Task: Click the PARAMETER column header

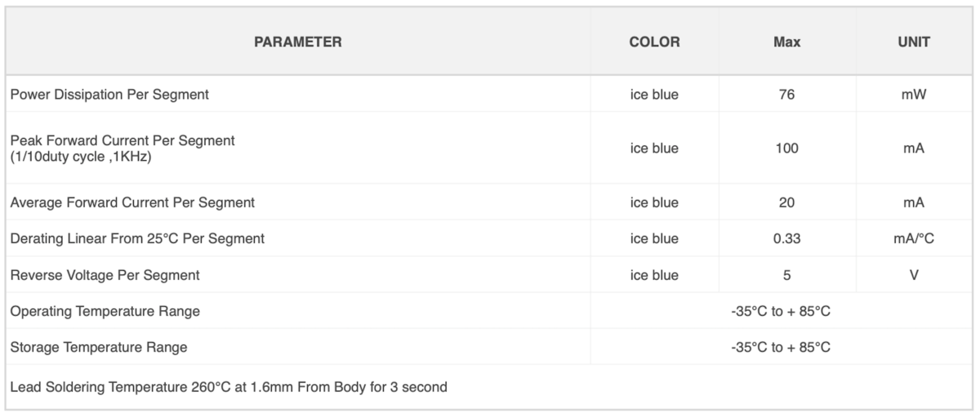Action: point(297,42)
